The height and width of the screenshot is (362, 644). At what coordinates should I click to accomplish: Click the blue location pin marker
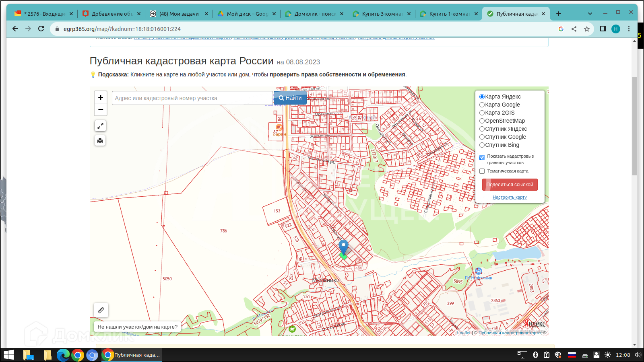tap(343, 246)
